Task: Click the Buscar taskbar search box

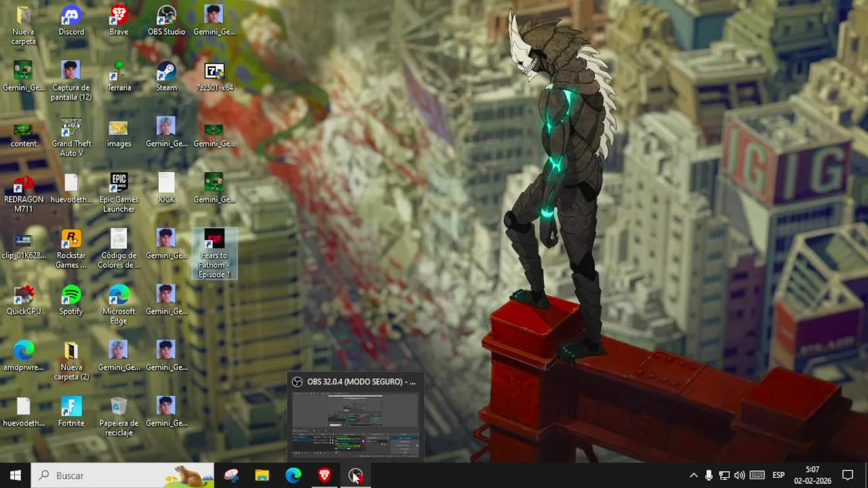Action: click(x=122, y=475)
